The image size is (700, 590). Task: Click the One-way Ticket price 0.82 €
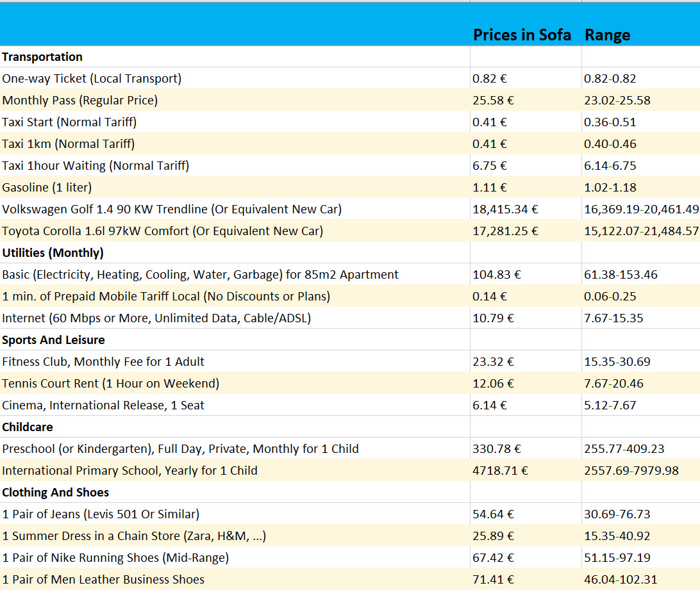tap(490, 79)
